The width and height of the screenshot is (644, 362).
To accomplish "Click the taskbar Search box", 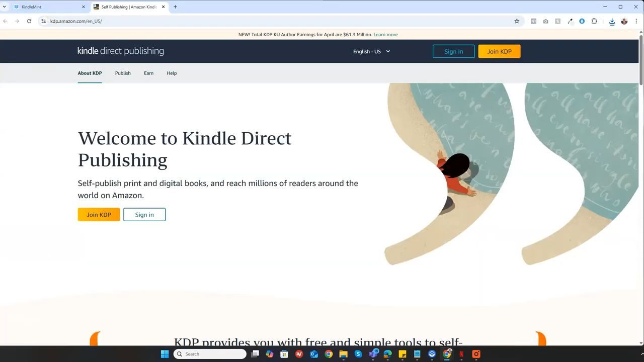I will point(210,354).
